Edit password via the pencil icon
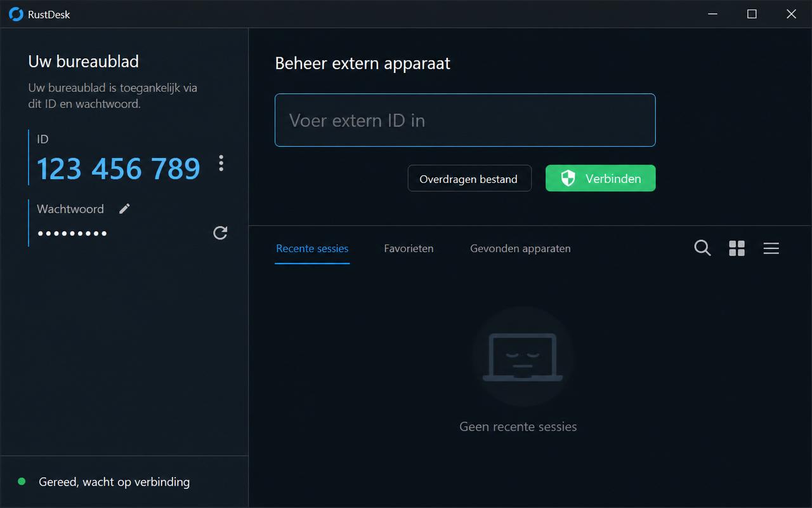This screenshot has width=812, height=508. pos(124,208)
